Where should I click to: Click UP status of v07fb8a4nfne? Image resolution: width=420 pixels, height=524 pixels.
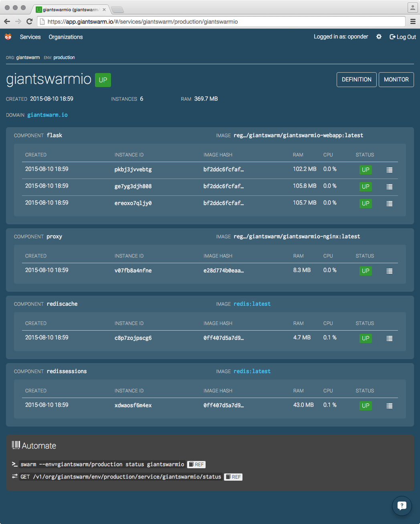[x=365, y=271]
